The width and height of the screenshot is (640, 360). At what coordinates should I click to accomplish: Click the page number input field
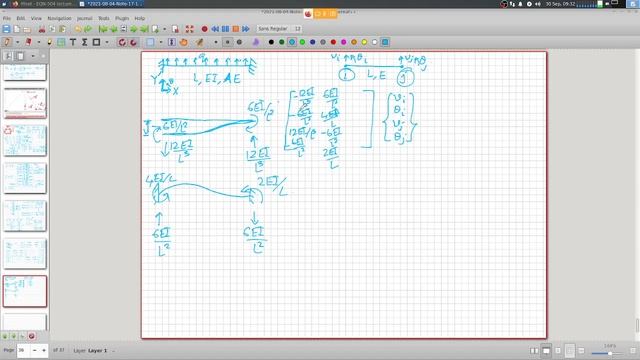[23, 350]
